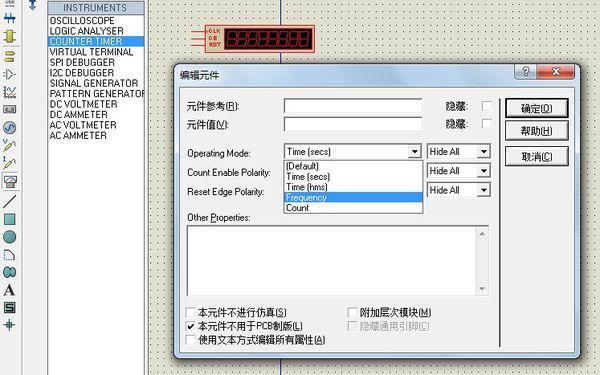Click the 元件参考 input field
Image resolution: width=600 pixels, height=375 pixels.
[x=353, y=106]
